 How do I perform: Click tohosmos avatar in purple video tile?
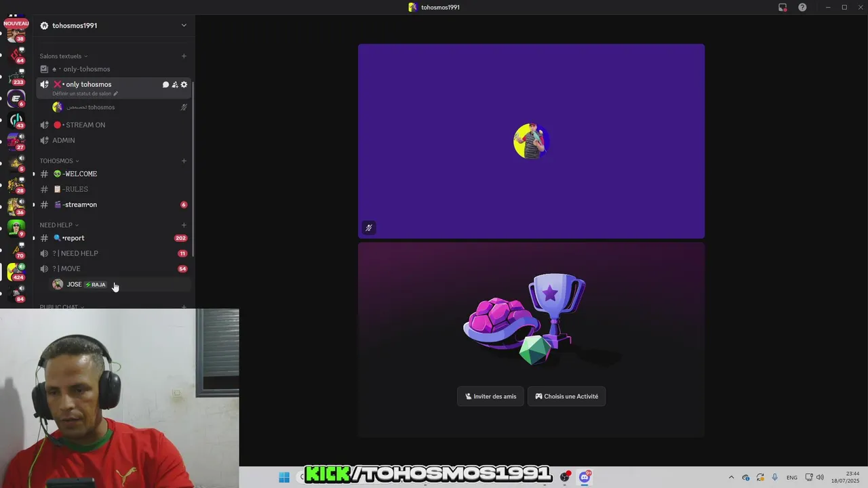(x=531, y=141)
